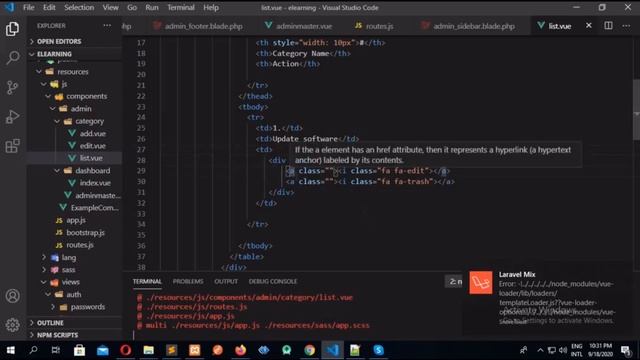
Task: Open bootstrap.js in the file tree
Action: (85, 233)
